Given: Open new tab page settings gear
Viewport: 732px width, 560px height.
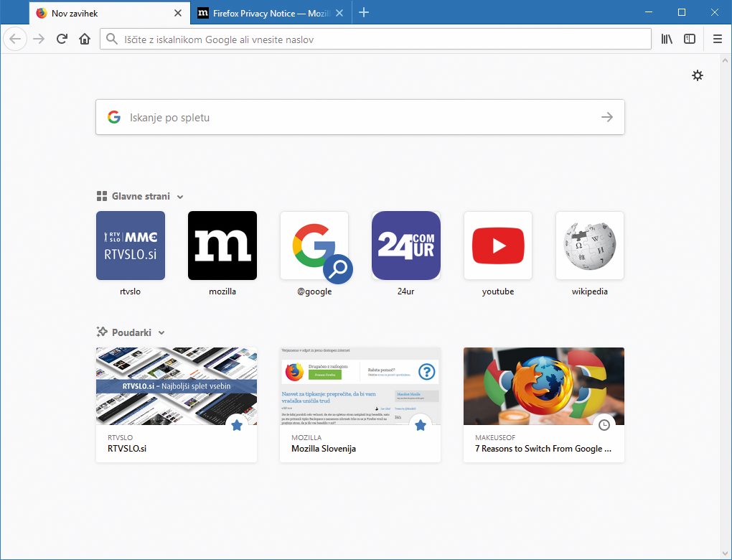Looking at the screenshot, I should [698, 75].
